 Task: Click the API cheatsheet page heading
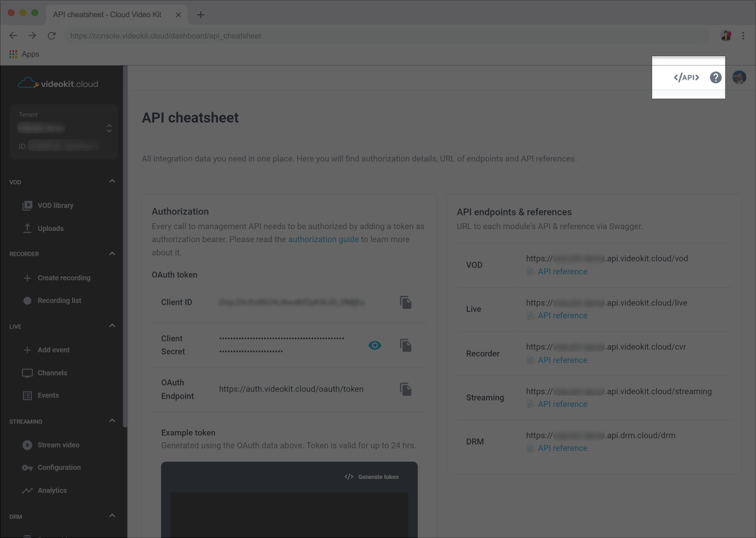190,118
